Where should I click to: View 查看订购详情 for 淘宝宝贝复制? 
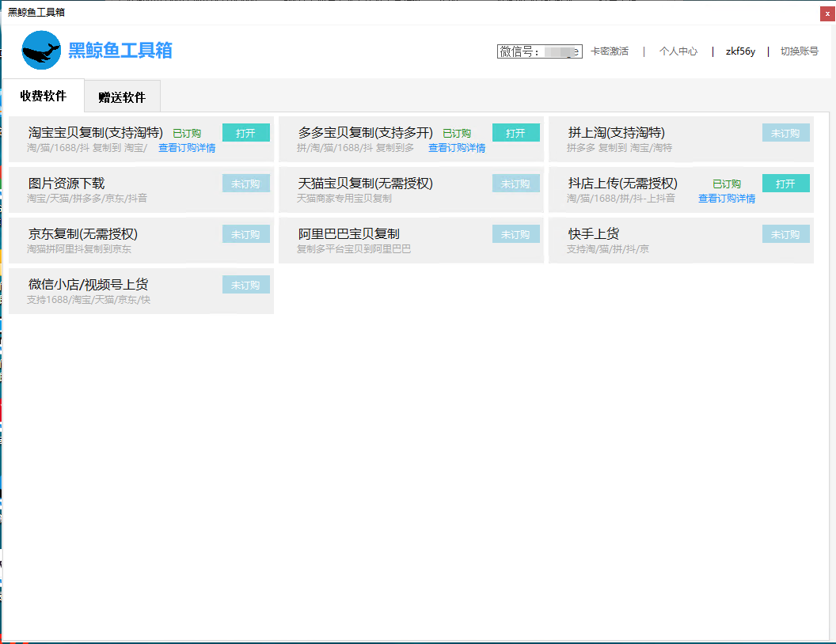[187, 148]
